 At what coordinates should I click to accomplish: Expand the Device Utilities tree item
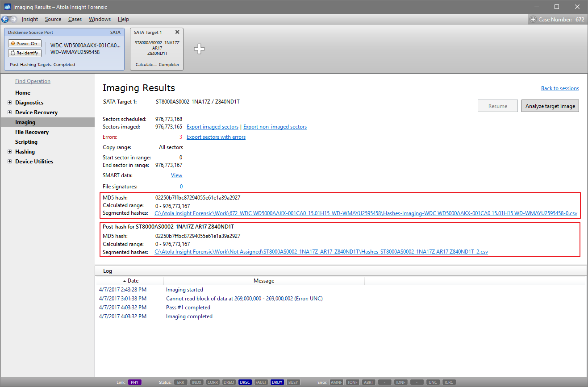coord(10,161)
